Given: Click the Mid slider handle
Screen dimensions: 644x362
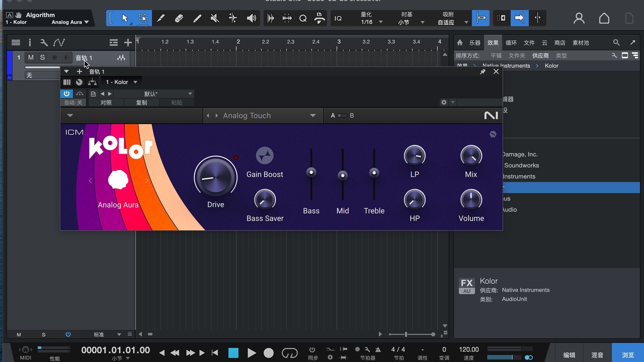Looking at the screenshot, I should pos(342,175).
